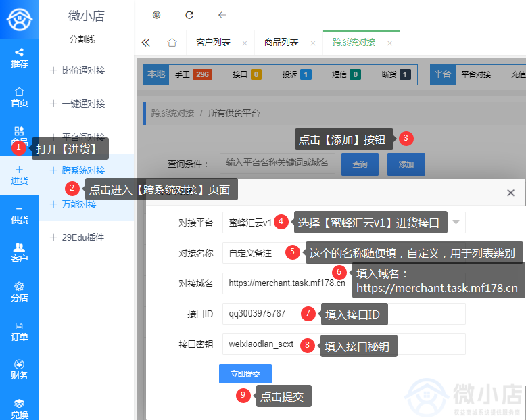
Task: Click the 添加 add button
Action: pos(406,164)
